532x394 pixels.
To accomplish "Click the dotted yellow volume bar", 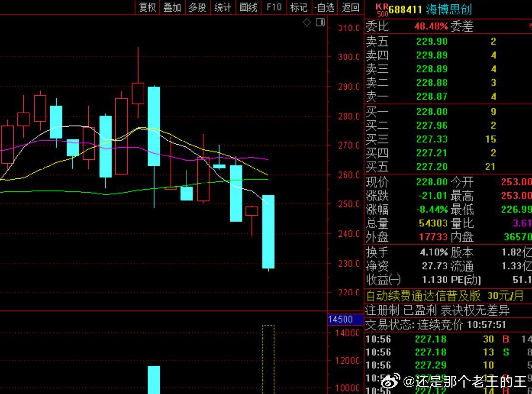I will pyautogui.click(x=268, y=359).
